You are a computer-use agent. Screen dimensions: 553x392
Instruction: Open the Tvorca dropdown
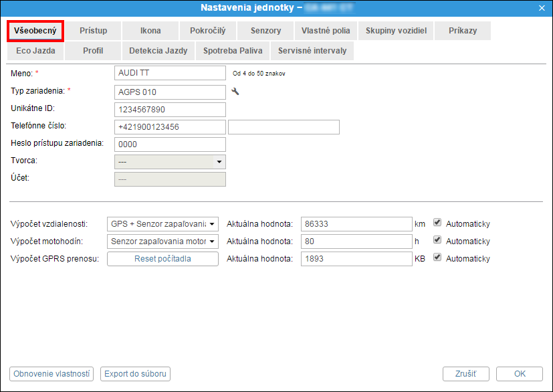coord(170,162)
